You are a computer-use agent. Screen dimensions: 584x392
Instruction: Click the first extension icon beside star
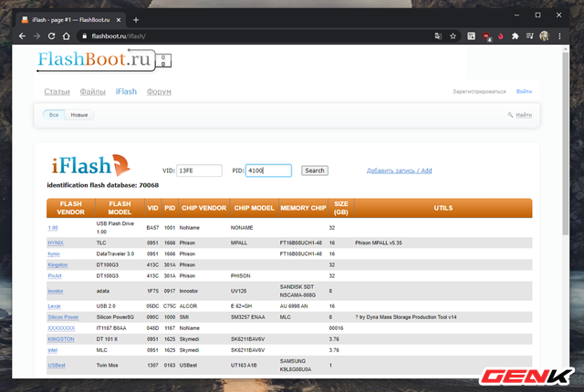tap(471, 36)
